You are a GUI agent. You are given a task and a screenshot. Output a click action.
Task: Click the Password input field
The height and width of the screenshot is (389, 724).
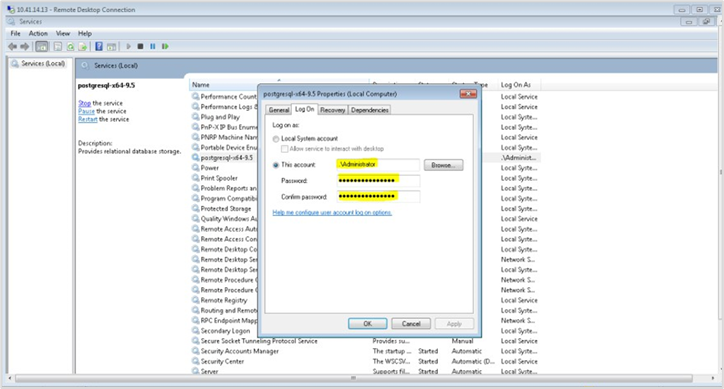(x=378, y=181)
